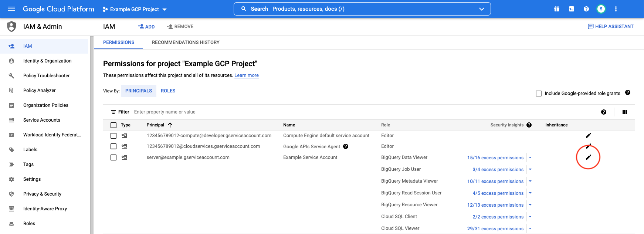The image size is (644, 234).
Task: View by Roles
Action: (168, 91)
